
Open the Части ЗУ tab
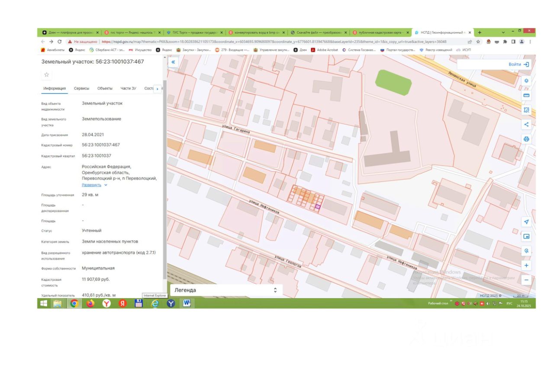pos(128,88)
